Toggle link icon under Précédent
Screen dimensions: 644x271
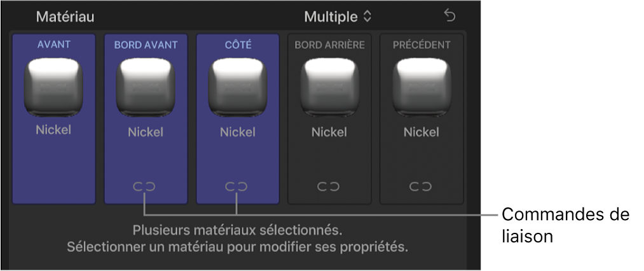coord(421,186)
